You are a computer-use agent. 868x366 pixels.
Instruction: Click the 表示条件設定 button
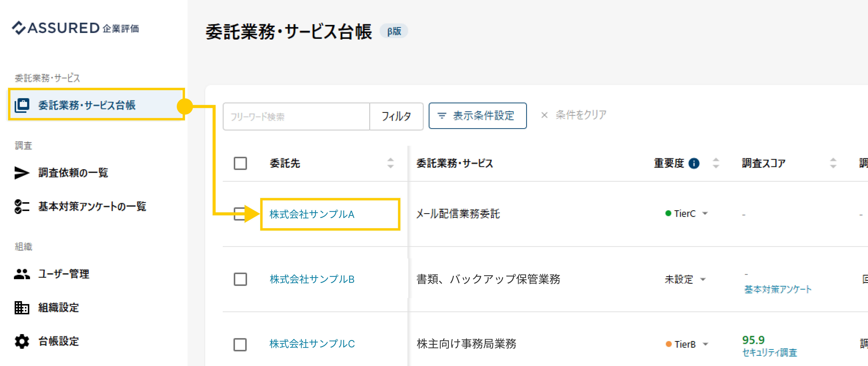point(477,116)
